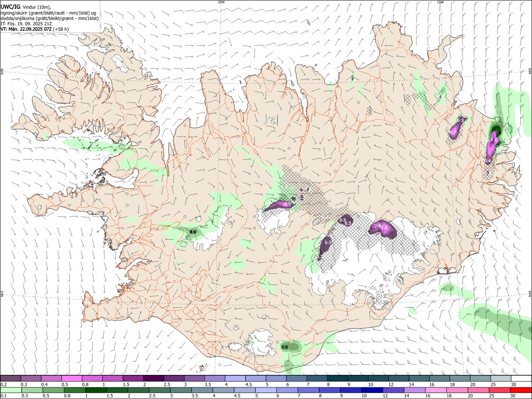The image size is (532, 399).
Task: Click the '20W' longitude label at the top edge
Action: pos(221,2)
